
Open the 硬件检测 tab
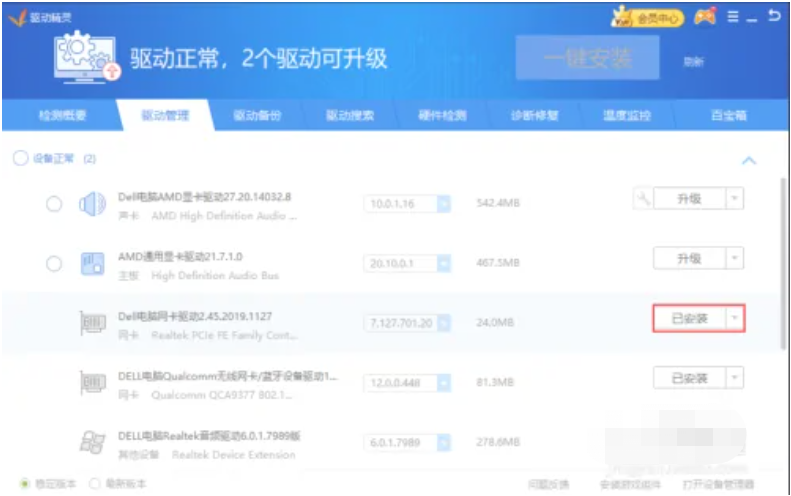pos(442,115)
